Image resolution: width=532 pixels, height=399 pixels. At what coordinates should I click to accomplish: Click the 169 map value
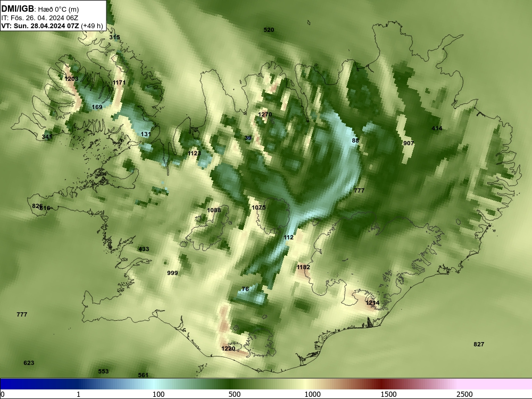click(97, 107)
